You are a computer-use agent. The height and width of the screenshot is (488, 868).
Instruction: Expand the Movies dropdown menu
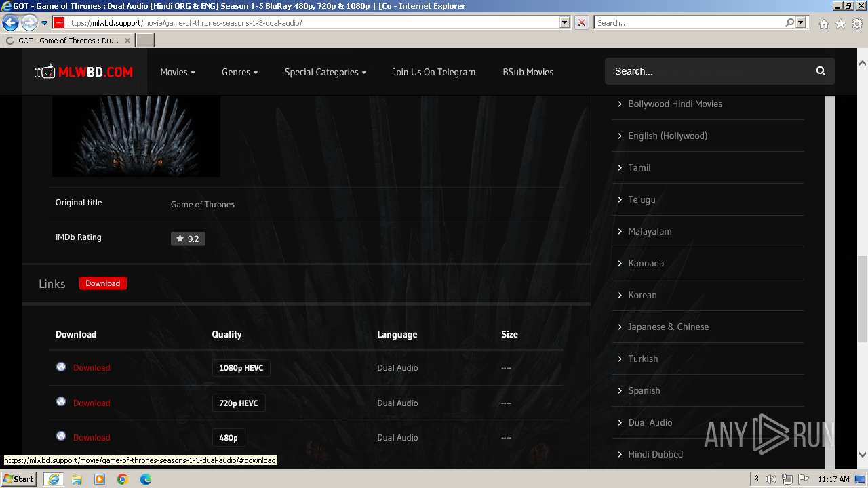pyautogui.click(x=178, y=72)
